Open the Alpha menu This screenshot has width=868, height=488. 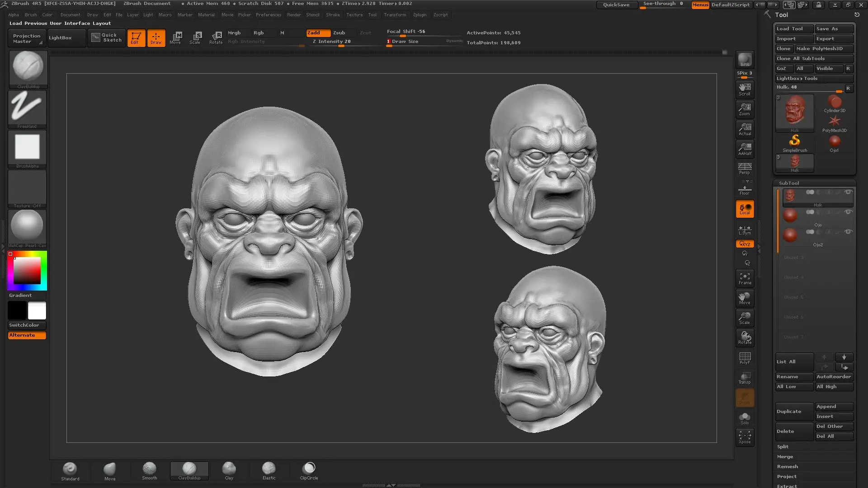(14, 14)
